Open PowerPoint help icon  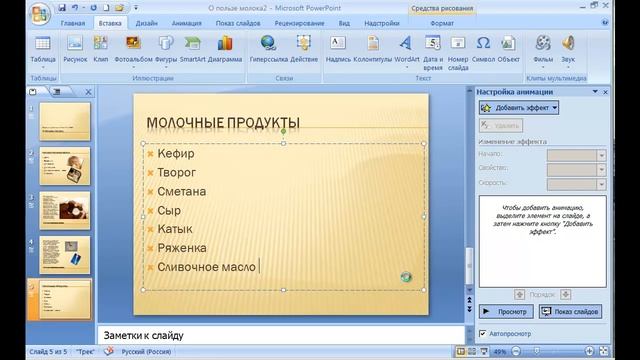605,22
